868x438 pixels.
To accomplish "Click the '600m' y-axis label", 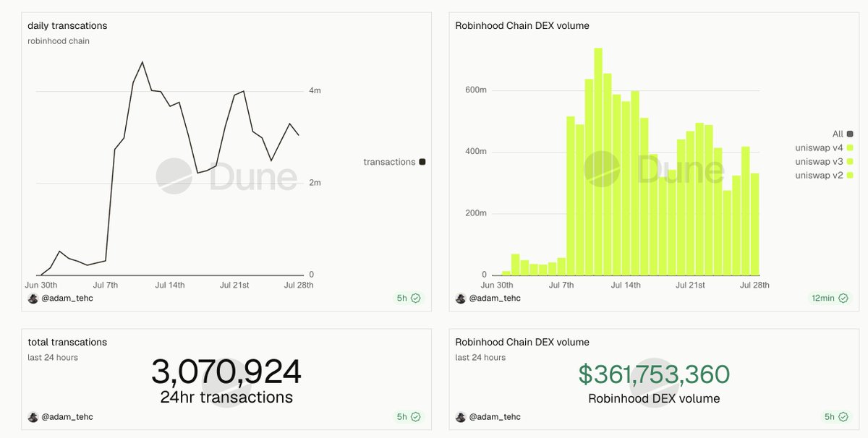I will [x=475, y=90].
